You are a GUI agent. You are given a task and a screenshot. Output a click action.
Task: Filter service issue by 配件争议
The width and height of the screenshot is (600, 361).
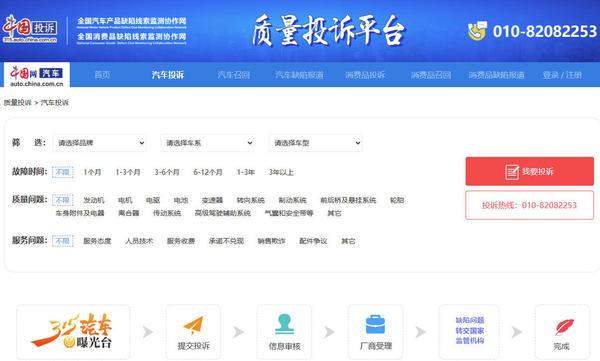coord(313,241)
